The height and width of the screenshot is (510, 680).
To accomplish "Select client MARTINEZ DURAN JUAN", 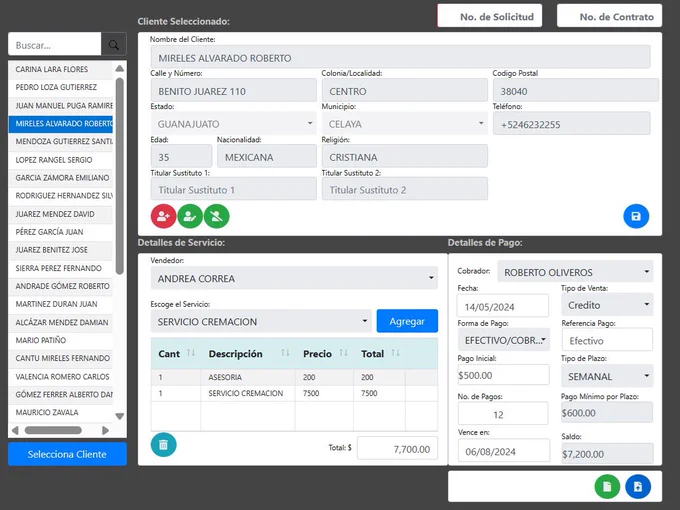I will (x=60, y=304).
